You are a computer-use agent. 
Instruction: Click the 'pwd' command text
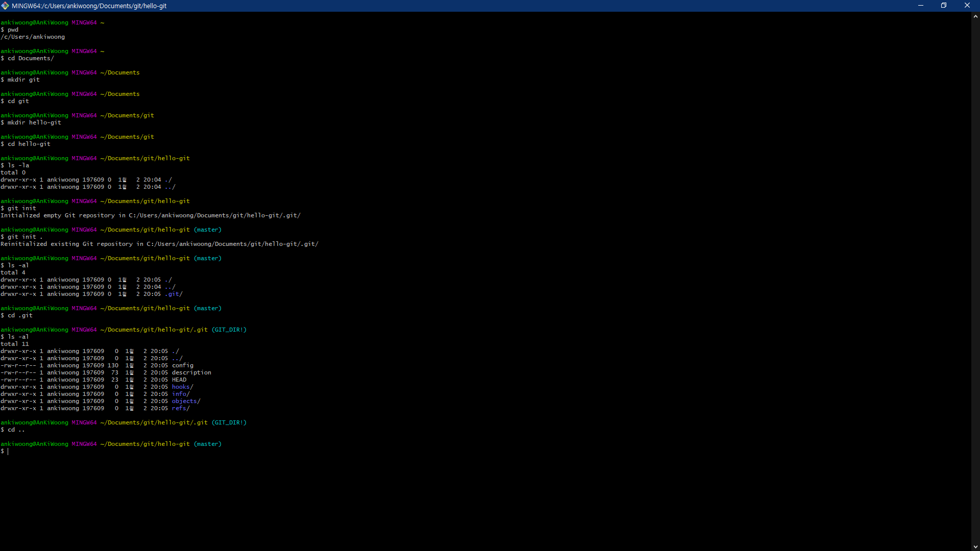coord(13,30)
